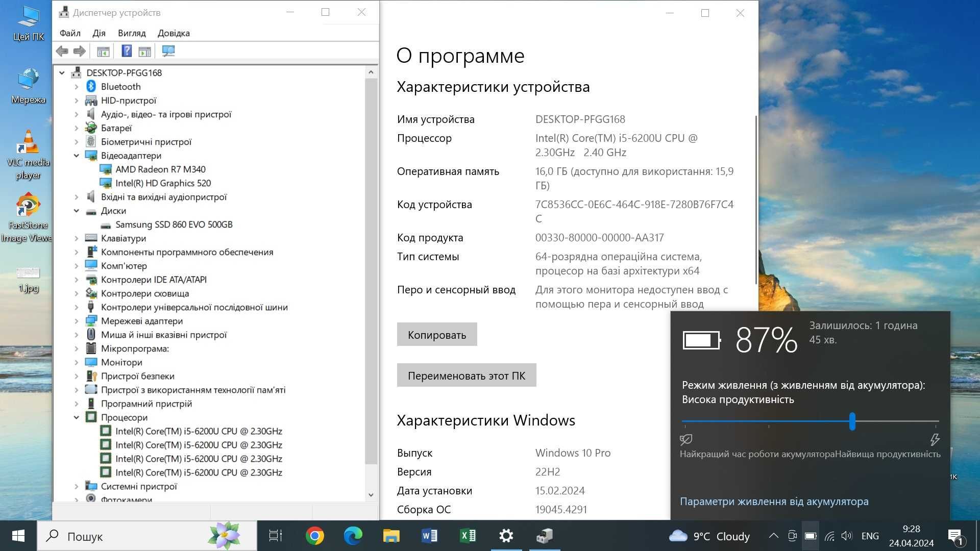Expand the Bluetooth category
Screen dimensions: 980x551
77,87
